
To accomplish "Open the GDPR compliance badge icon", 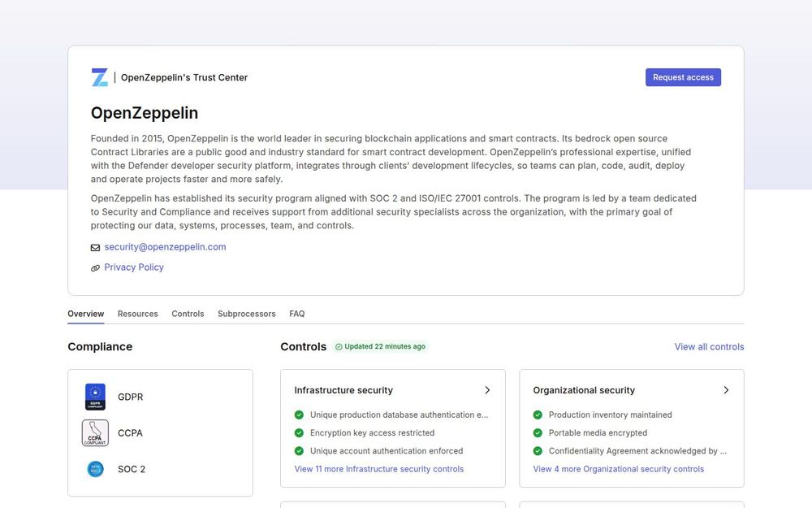I will 95,397.
